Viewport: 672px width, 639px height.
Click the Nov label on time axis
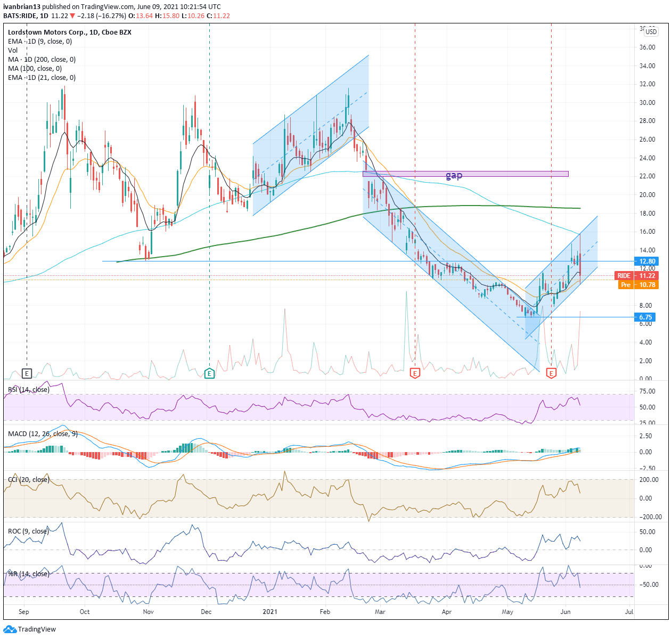tap(148, 612)
